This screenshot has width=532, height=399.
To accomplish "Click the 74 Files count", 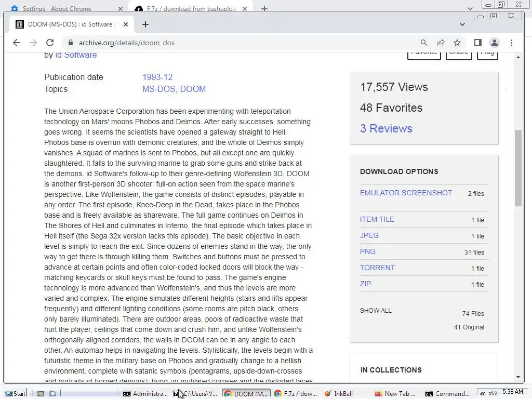I will tap(473, 313).
